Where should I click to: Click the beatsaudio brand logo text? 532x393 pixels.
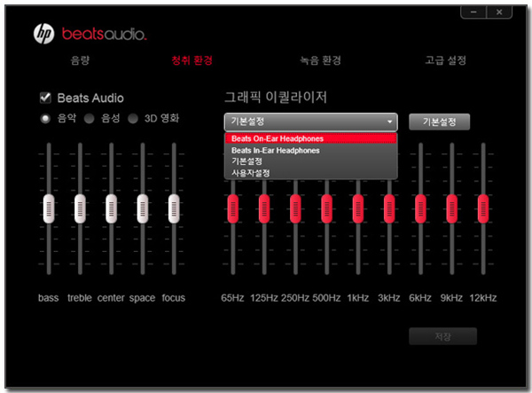tap(104, 34)
